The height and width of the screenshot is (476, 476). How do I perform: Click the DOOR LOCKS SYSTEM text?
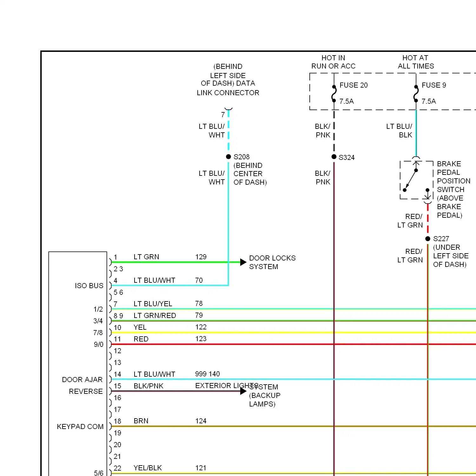272,262
